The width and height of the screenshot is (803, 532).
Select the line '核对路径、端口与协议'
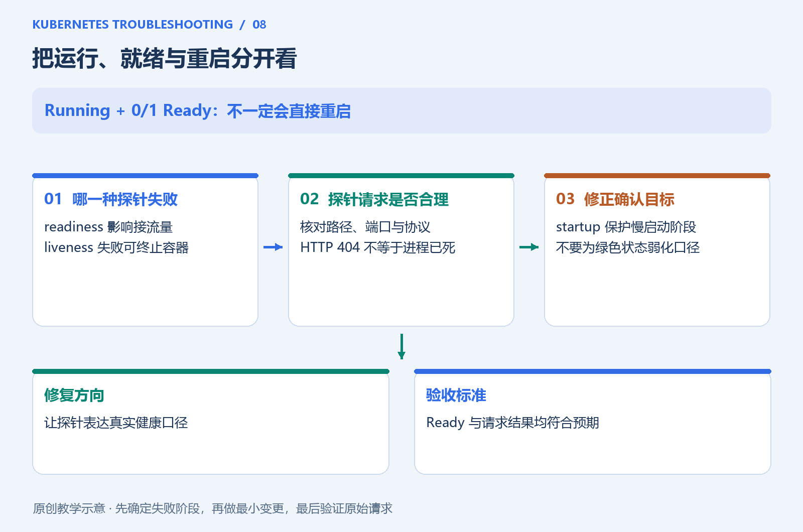tap(365, 227)
